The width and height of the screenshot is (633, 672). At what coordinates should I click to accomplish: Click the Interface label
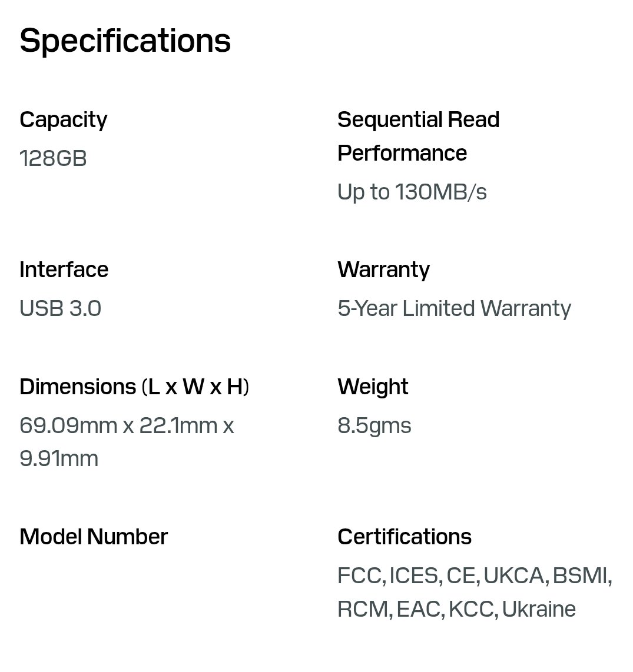coord(64,270)
